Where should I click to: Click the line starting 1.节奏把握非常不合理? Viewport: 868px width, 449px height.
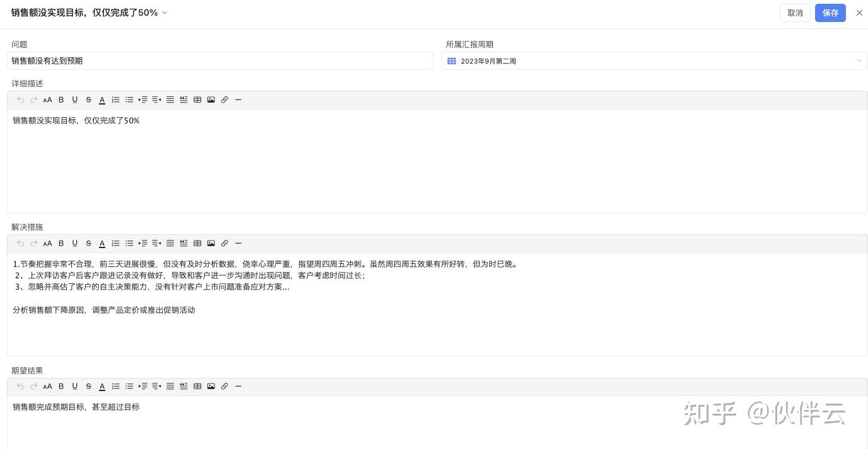(x=266, y=264)
